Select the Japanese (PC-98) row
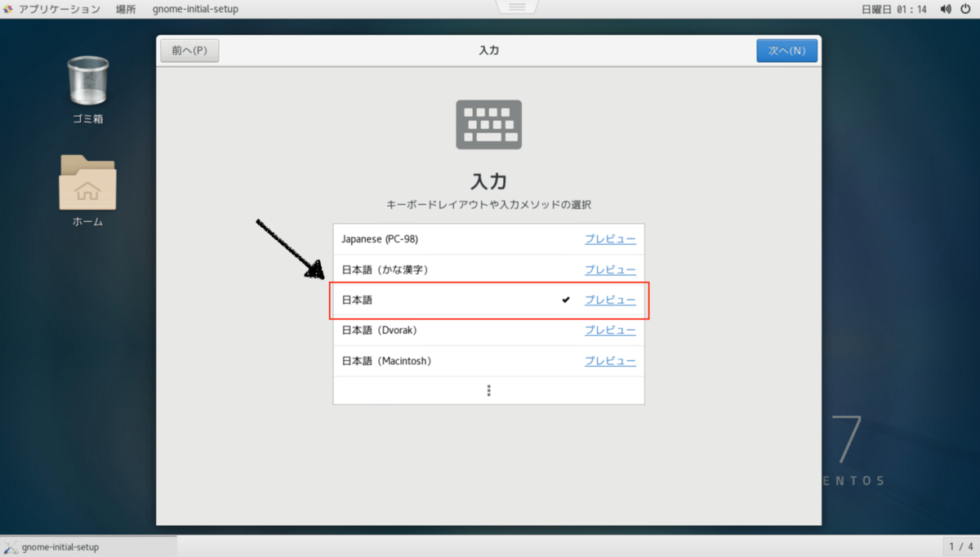The width and height of the screenshot is (980, 557). coord(488,239)
